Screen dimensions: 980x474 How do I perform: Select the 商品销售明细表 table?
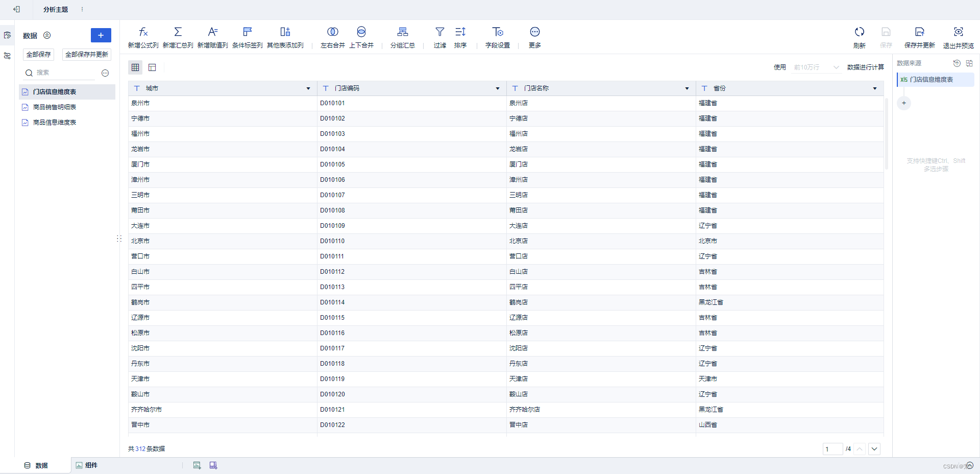[x=67, y=107]
